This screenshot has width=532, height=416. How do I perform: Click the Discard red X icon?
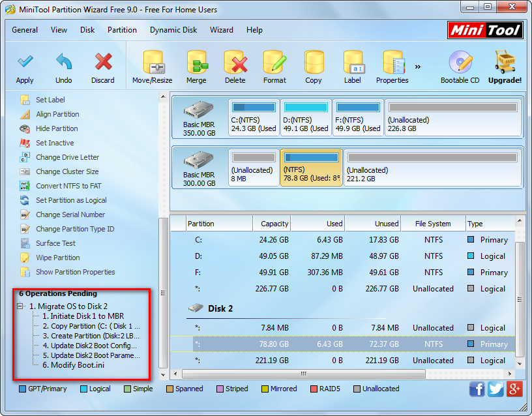[103, 61]
